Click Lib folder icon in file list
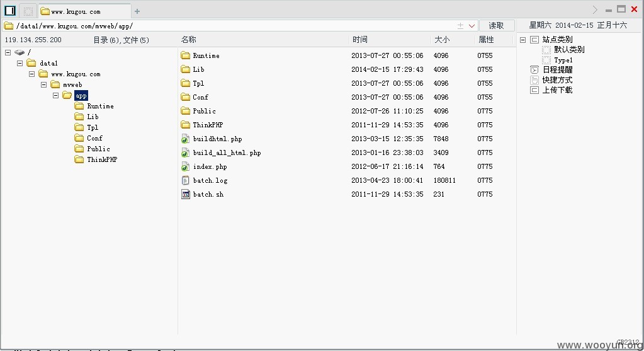This screenshot has height=351, width=644. coord(186,69)
